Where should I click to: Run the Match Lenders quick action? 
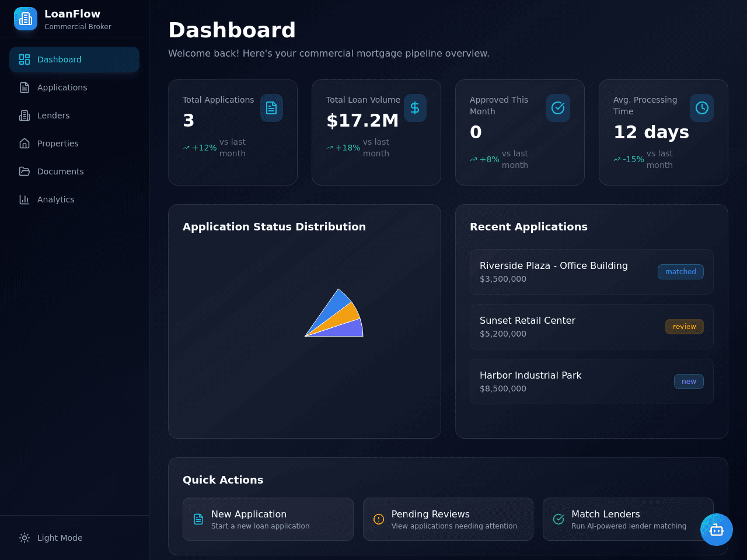[628, 519]
